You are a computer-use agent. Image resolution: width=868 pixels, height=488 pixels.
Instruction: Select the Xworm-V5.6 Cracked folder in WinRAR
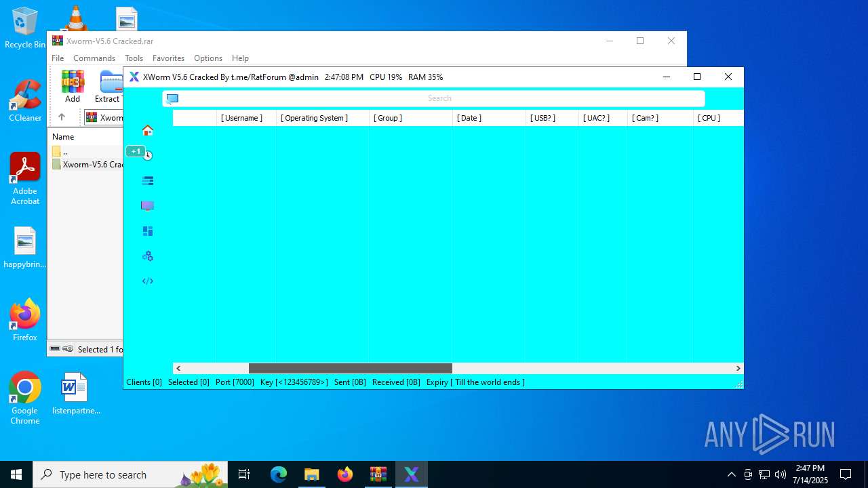point(87,165)
